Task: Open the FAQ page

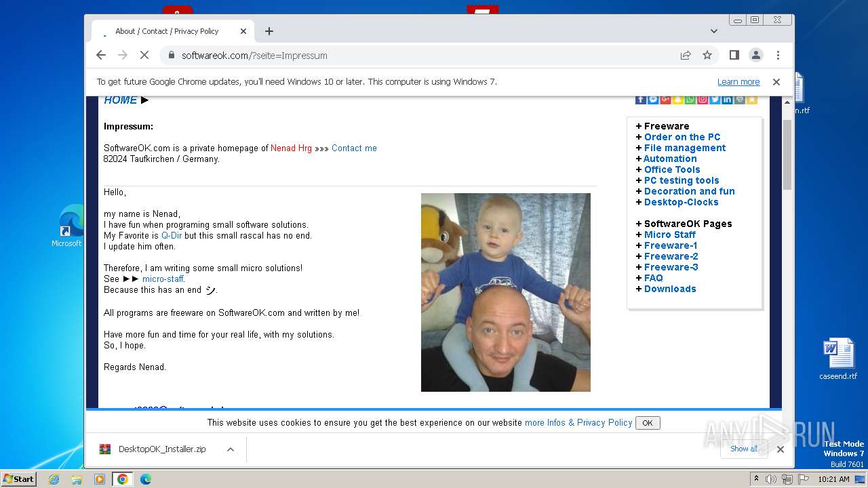Action: click(654, 278)
